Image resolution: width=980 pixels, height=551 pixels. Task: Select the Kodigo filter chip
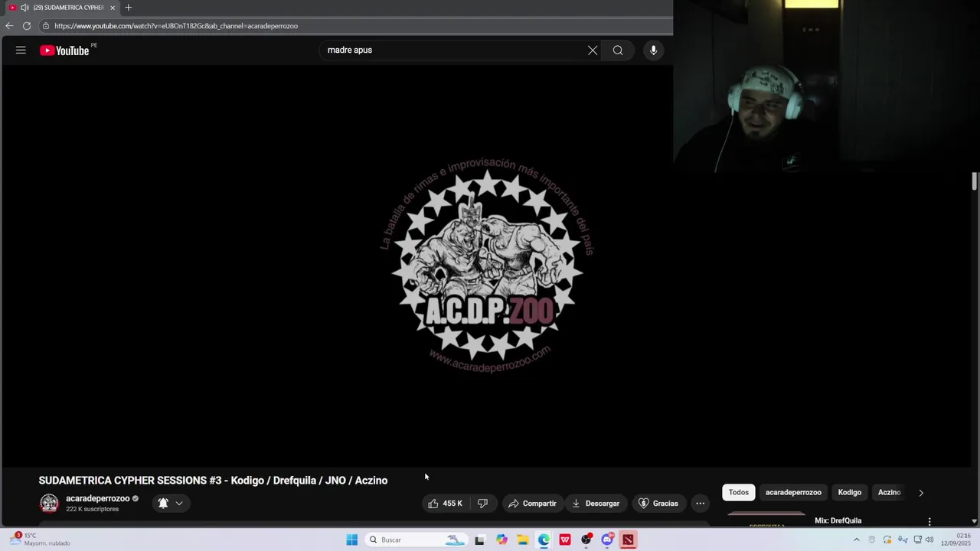[850, 493]
